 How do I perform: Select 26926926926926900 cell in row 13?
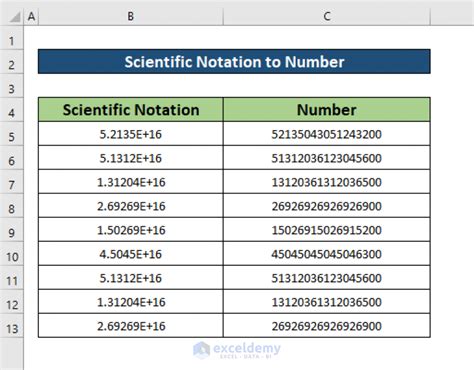pos(327,326)
